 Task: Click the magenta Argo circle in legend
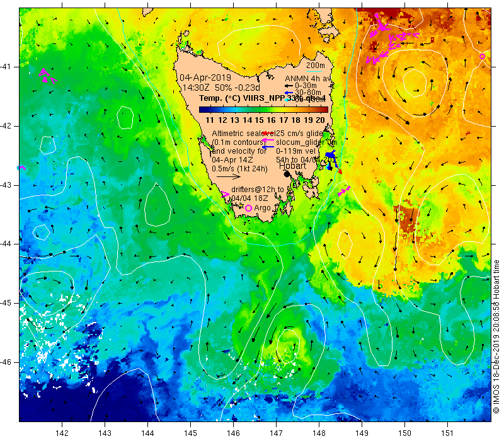[x=248, y=209]
